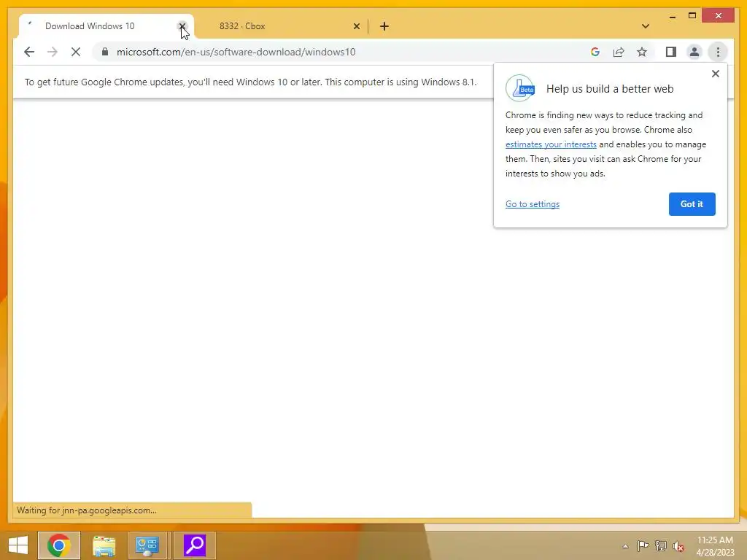Click Help us build a better web heading
Image resolution: width=747 pixels, height=560 pixels.
click(610, 88)
